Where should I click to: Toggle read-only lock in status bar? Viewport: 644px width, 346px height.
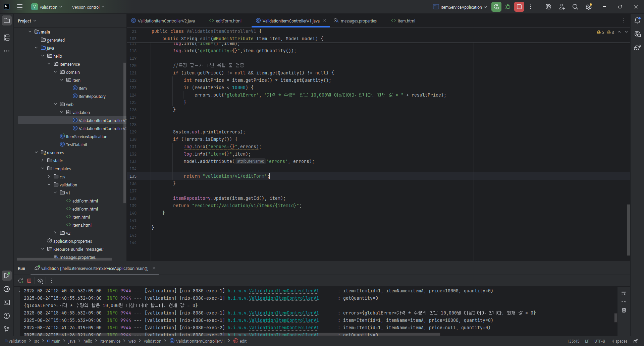pos(635,341)
